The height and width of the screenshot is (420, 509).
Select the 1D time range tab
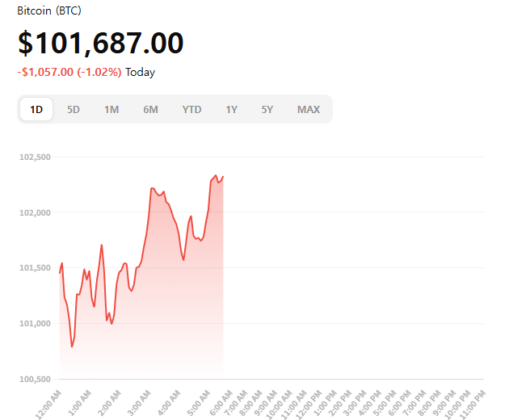(x=36, y=110)
